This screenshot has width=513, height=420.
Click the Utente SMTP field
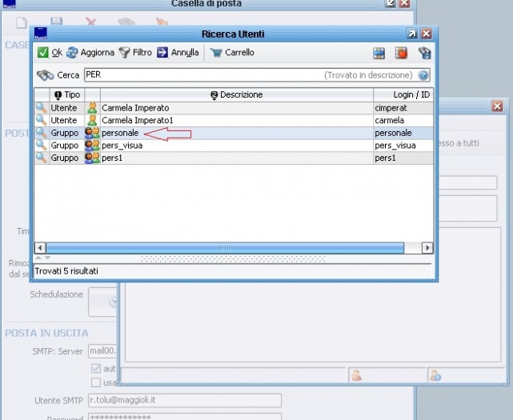click(x=185, y=400)
